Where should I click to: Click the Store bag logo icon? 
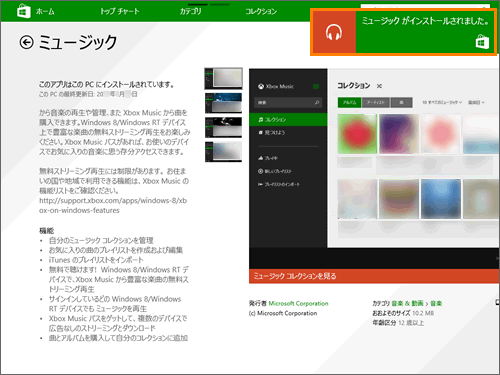click(x=24, y=11)
